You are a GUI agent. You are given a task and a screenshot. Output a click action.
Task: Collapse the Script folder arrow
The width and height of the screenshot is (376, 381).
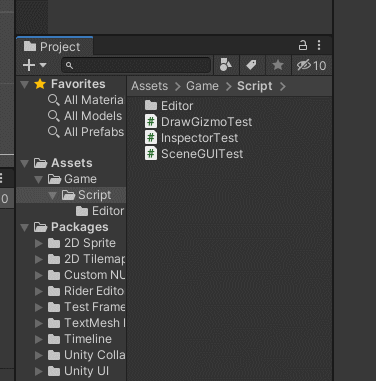[52, 195]
